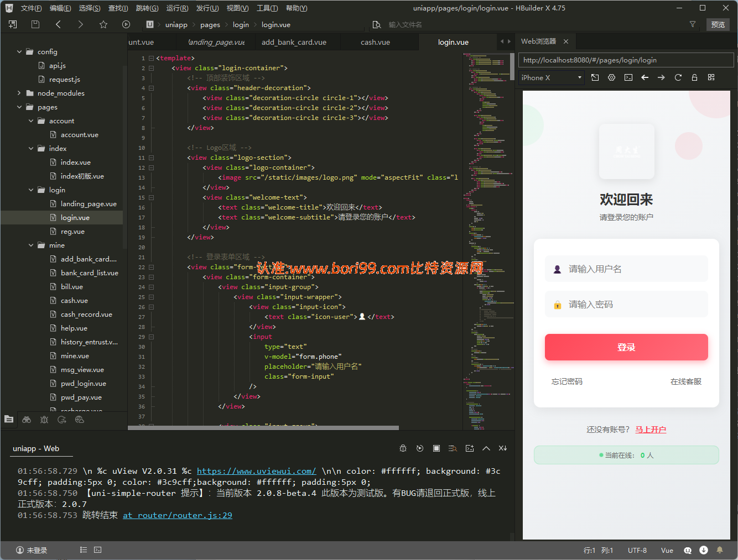The width and height of the screenshot is (738, 560).
Task: Click 忘记密码 link in preview
Action: (x=567, y=381)
